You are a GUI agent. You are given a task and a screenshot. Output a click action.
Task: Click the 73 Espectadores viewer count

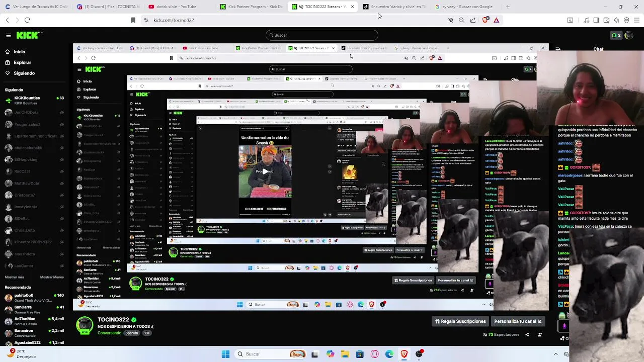click(501, 334)
